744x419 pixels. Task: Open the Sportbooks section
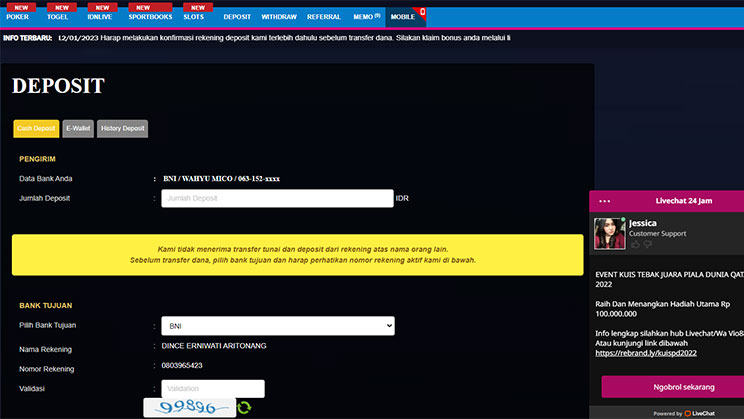(x=152, y=17)
